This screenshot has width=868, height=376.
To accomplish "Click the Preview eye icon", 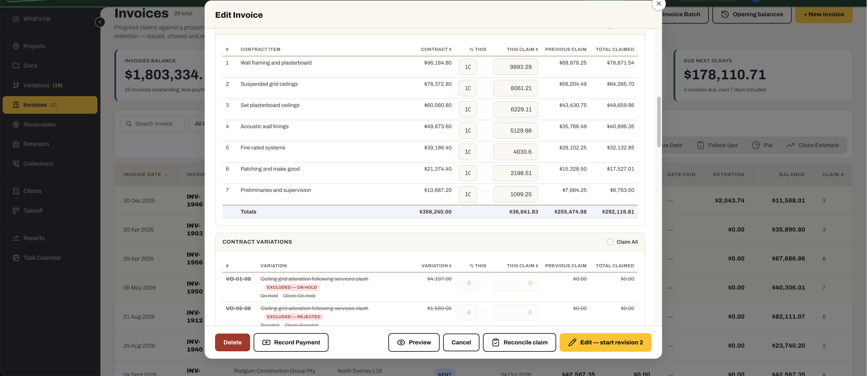I will pyautogui.click(x=401, y=342).
